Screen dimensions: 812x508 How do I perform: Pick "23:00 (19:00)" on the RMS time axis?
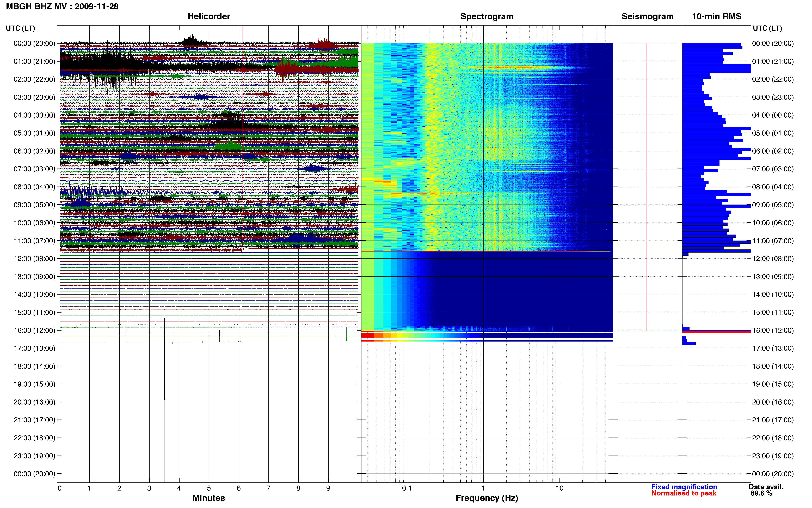(x=773, y=456)
